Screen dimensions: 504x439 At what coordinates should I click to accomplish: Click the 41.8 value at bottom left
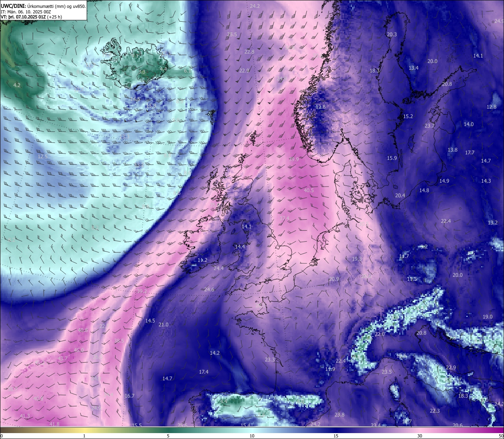click(x=54, y=424)
